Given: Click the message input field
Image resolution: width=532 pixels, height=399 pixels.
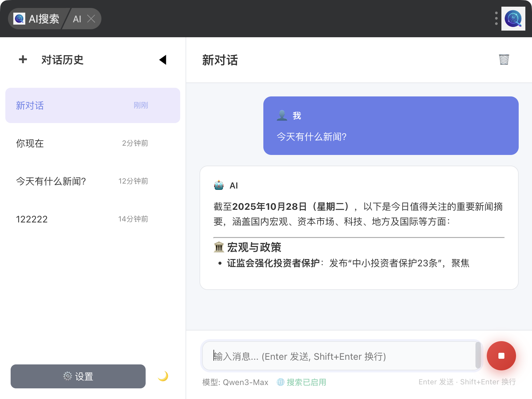Looking at the screenshot, I should (x=339, y=356).
